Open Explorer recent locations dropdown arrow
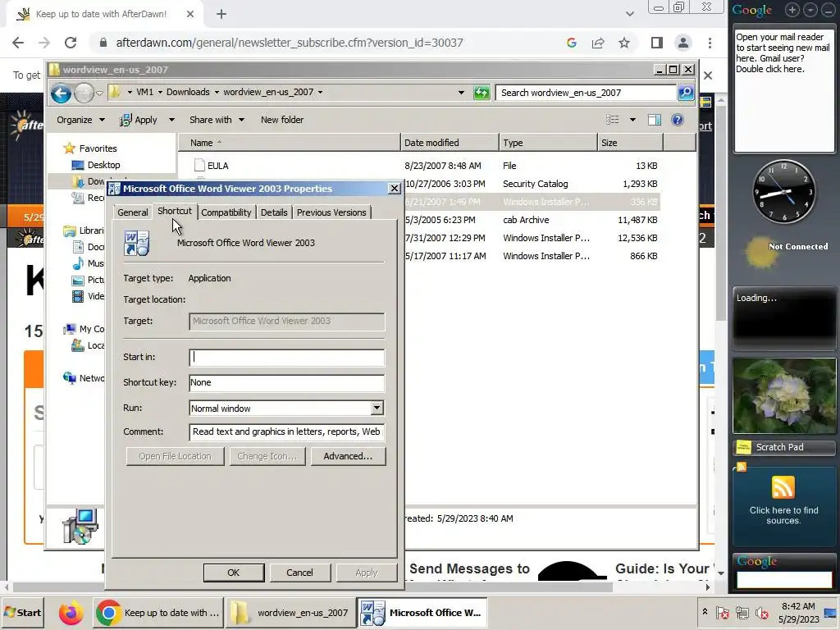This screenshot has height=630, width=840. pyautogui.click(x=99, y=94)
